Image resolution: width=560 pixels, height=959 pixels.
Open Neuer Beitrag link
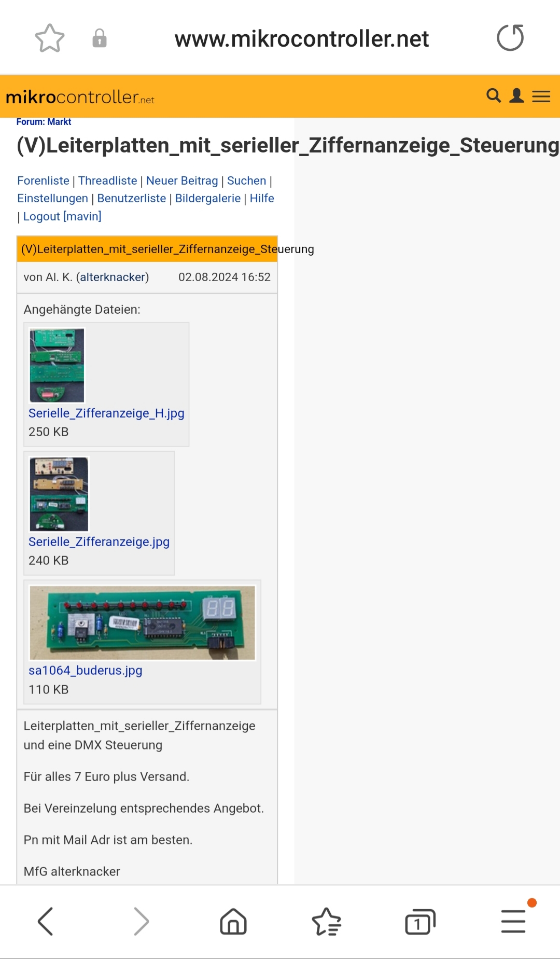[x=182, y=180]
